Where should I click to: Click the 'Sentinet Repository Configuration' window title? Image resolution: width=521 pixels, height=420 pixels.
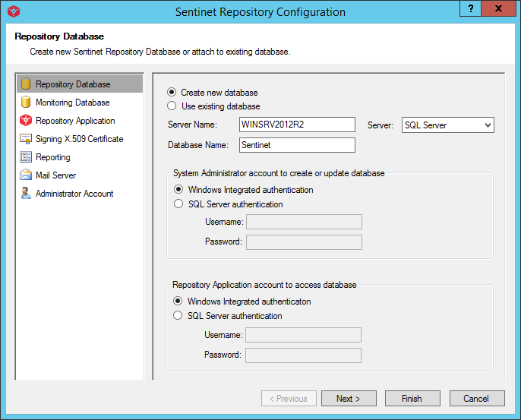click(260, 12)
